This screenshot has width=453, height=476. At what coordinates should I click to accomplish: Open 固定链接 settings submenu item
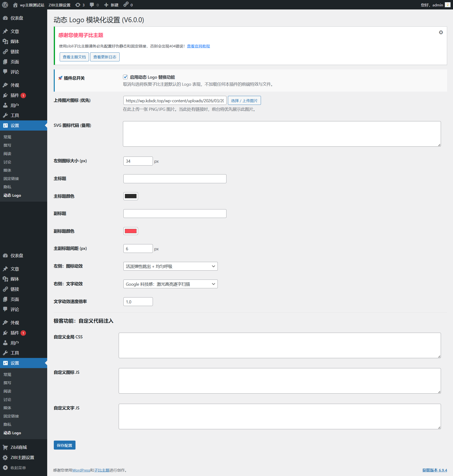click(x=11, y=178)
